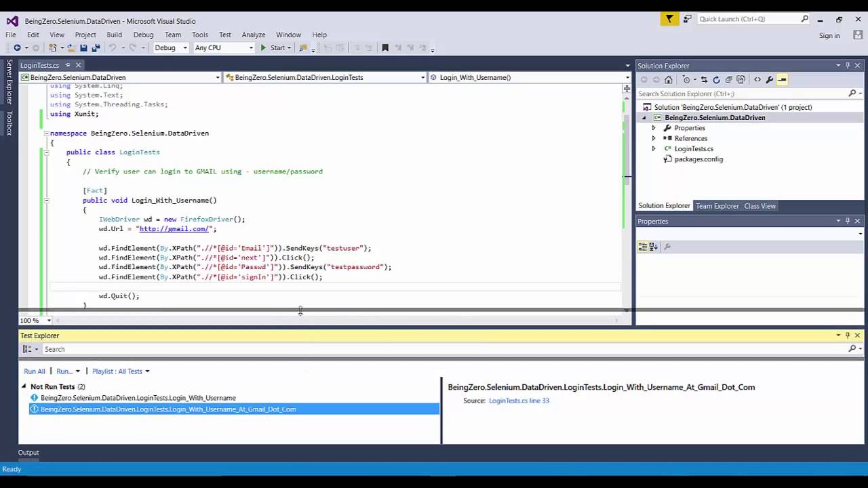Screen dimensions: 868x488
Task: Click the Categorized icon in Properties panel
Action: tap(642, 247)
